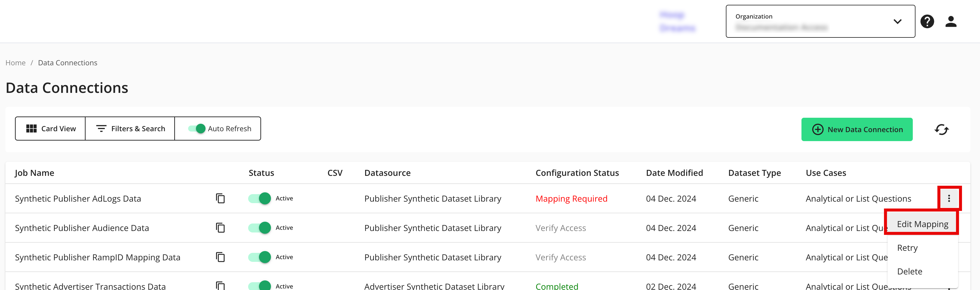Disable Synthetic Publisher AdLogs Data active toggle

260,198
